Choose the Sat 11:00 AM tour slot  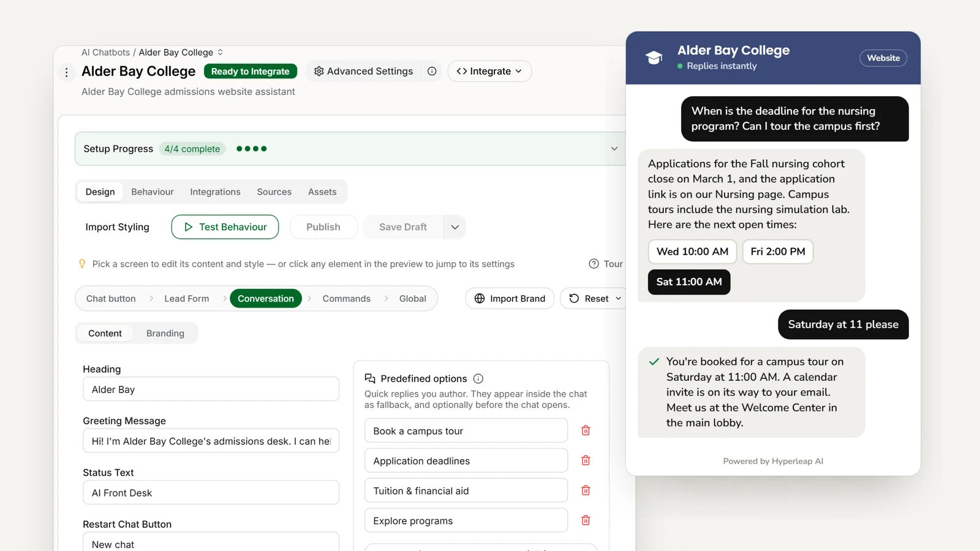[689, 282]
